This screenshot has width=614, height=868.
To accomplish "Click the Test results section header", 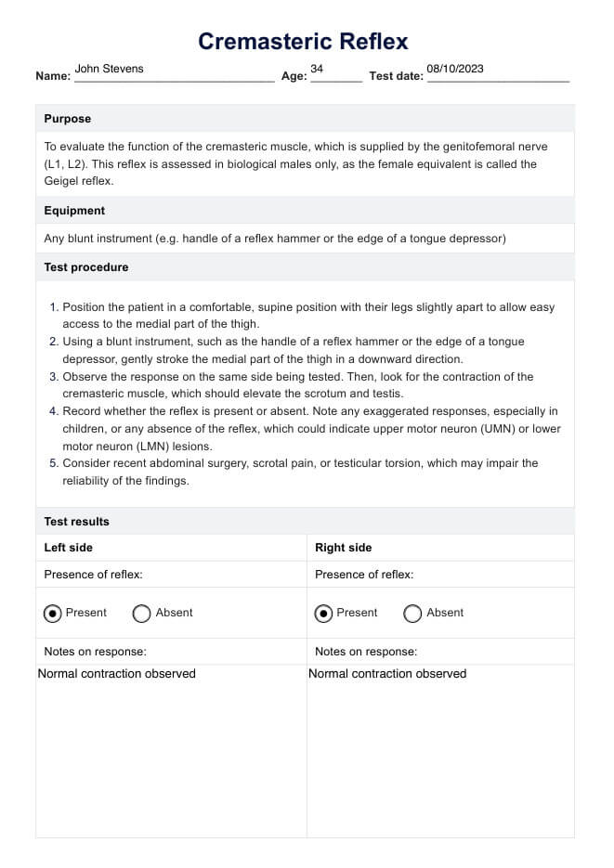I will [x=76, y=522].
